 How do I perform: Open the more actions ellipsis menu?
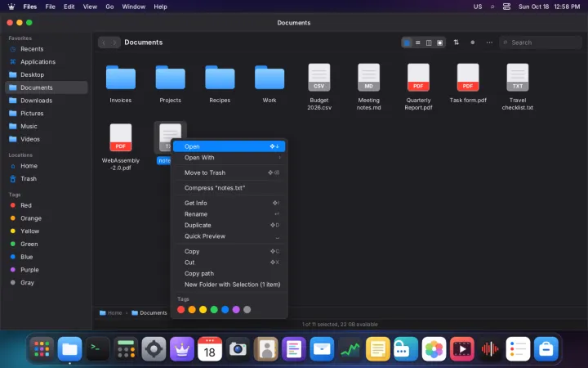[489, 43]
